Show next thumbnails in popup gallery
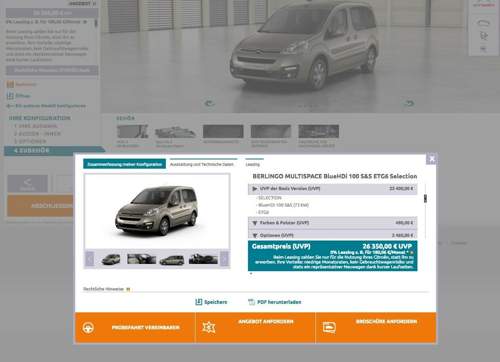500x362 pixels. pos(225,259)
